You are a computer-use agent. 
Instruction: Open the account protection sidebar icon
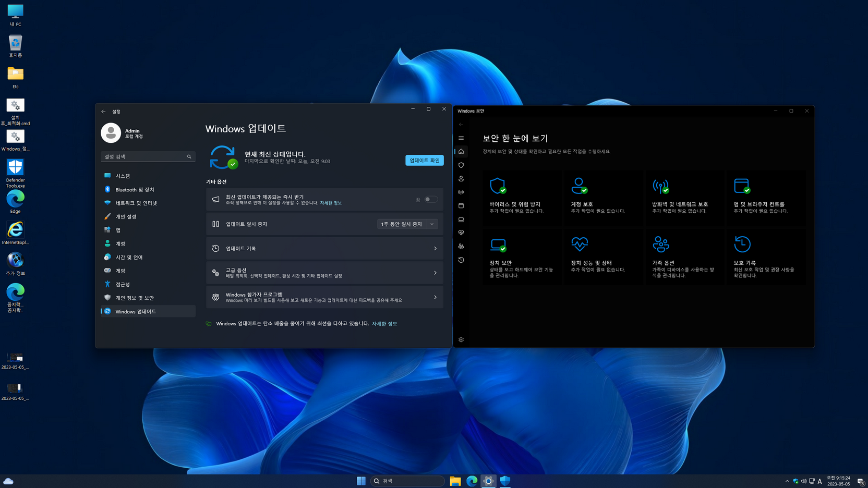click(461, 179)
